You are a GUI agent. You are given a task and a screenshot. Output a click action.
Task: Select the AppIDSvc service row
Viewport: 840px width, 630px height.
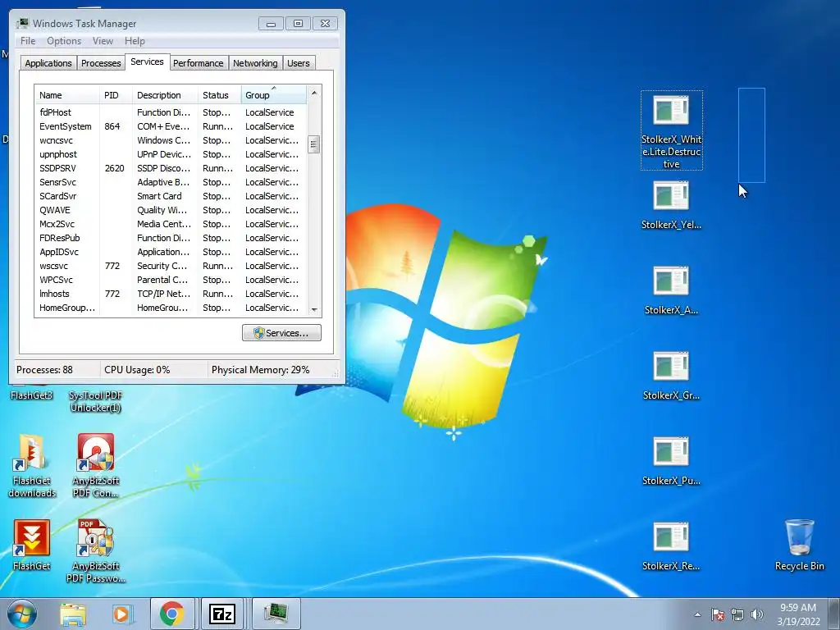click(x=171, y=252)
